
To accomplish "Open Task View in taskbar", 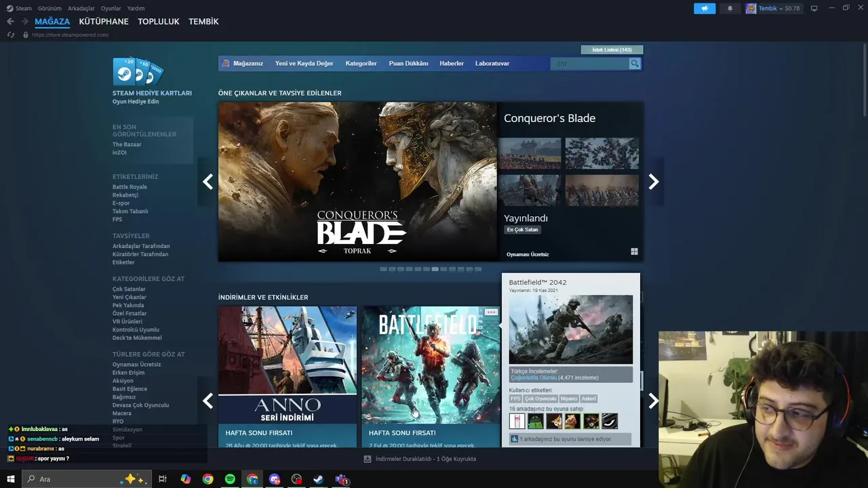I will [x=163, y=479].
